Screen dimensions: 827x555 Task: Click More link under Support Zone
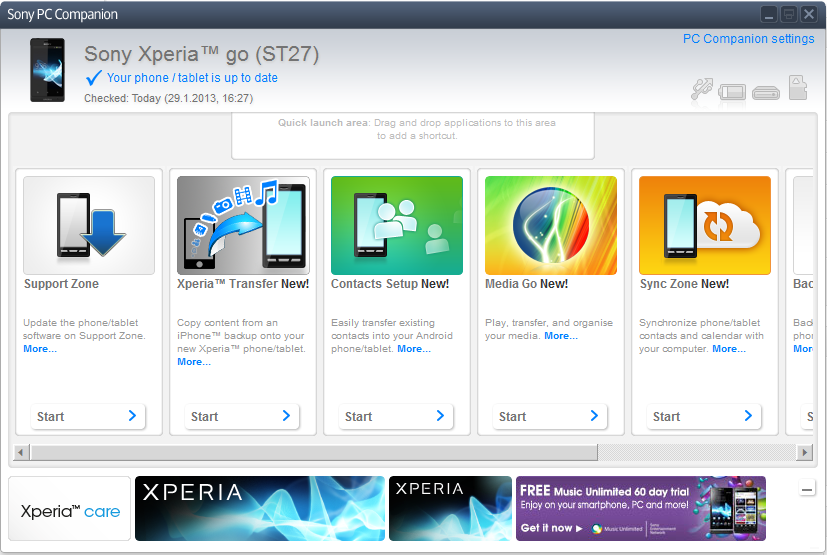pos(40,349)
